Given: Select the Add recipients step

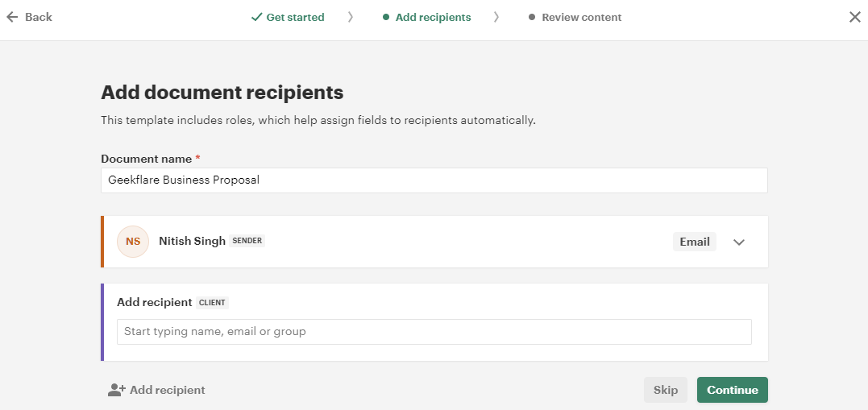Looking at the screenshot, I should click(433, 17).
